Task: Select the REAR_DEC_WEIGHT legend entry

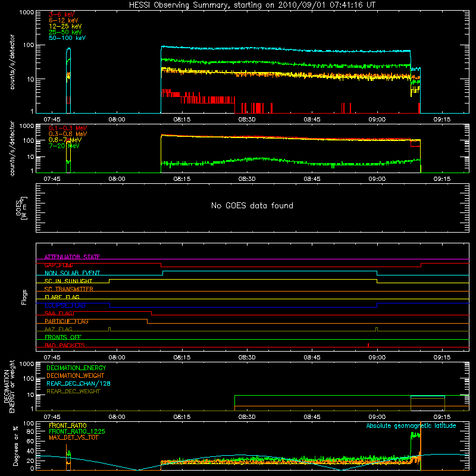Action: tap(73, 392)
